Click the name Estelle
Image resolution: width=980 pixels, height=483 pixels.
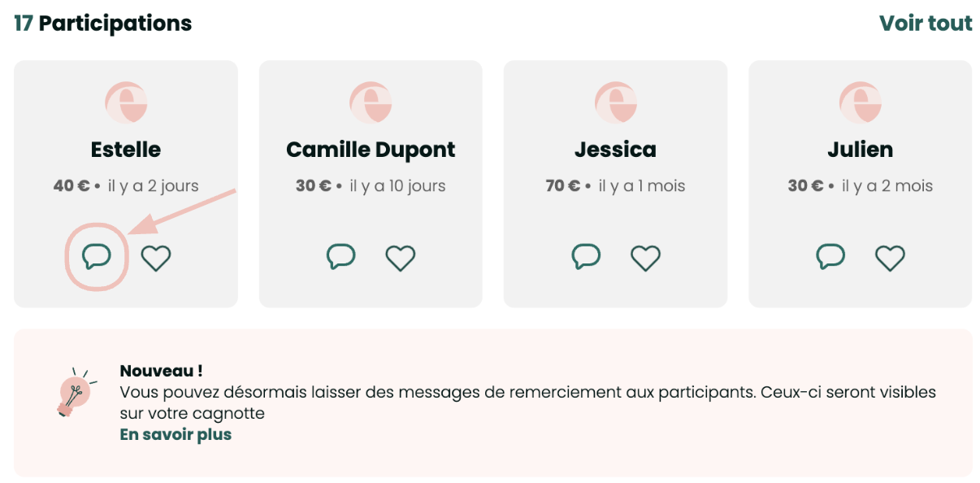click(x=126, y=150)
